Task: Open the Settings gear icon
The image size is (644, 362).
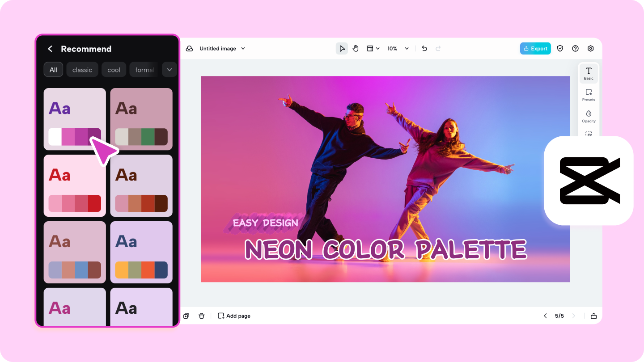Action: pyautogui.click(x=590, y=48)
